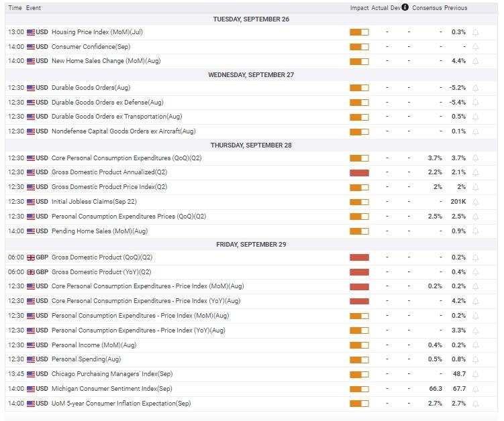
Task: Click orange impact bar for Housing Price Index
Action: (x=359, y=32)
